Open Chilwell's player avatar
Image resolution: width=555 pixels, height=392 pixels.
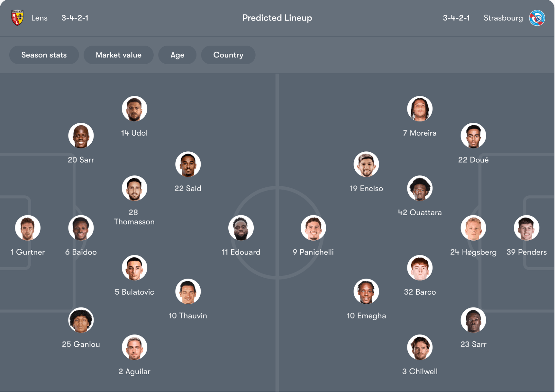[x=420, y=347]
